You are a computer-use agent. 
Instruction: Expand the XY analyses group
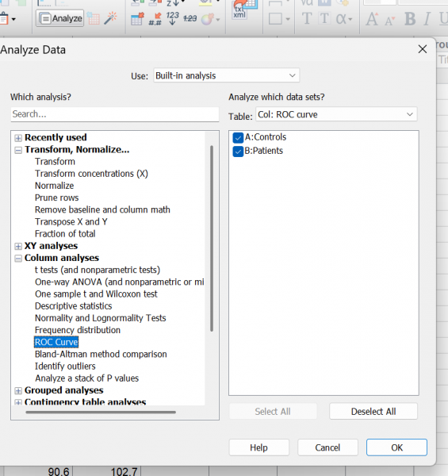point(18,246)
